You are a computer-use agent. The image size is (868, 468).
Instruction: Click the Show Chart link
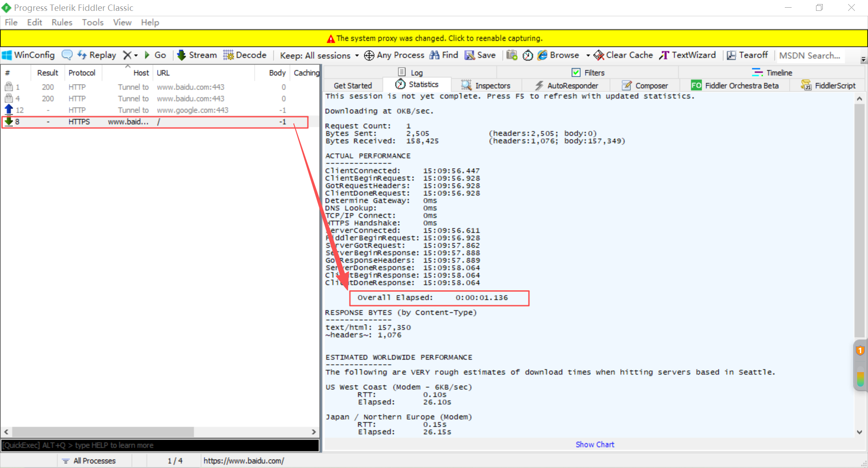[x=595, y=444]
